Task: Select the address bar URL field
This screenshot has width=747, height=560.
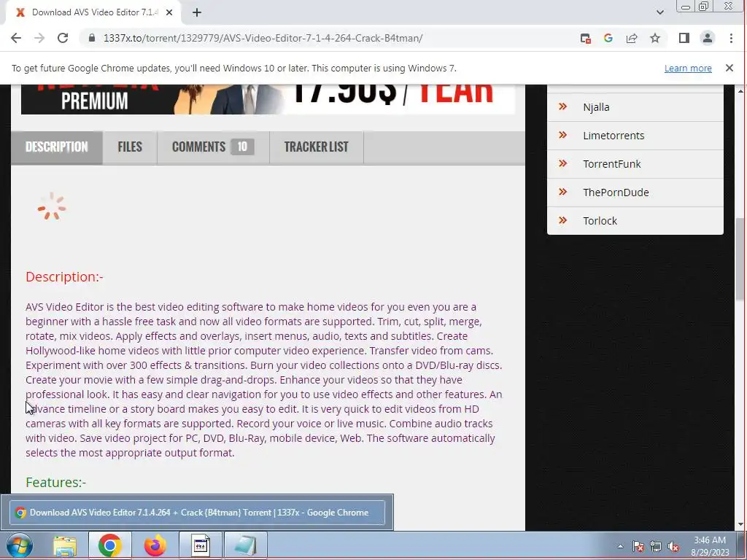Action: (263, 38)
